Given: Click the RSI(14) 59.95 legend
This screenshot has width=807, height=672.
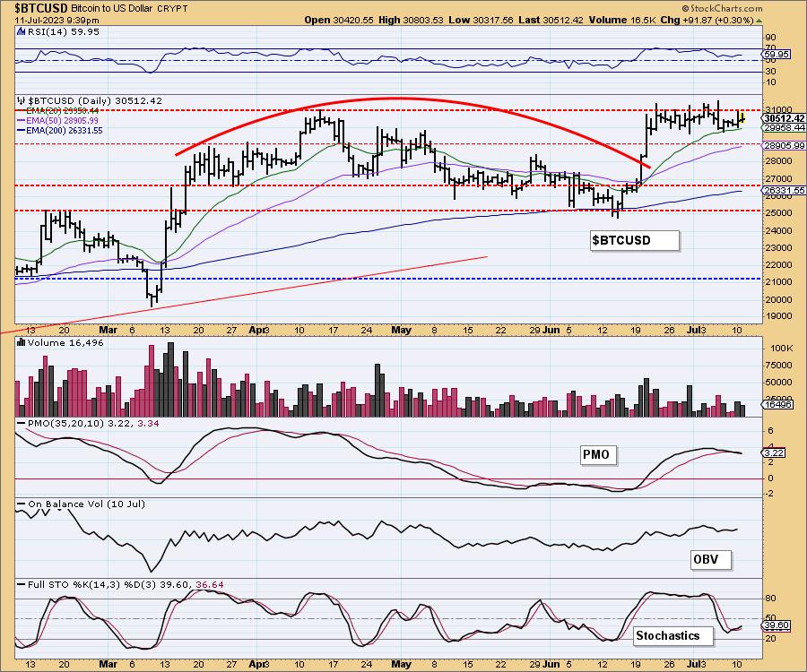Looking at the screenshot, I should 64,31.
